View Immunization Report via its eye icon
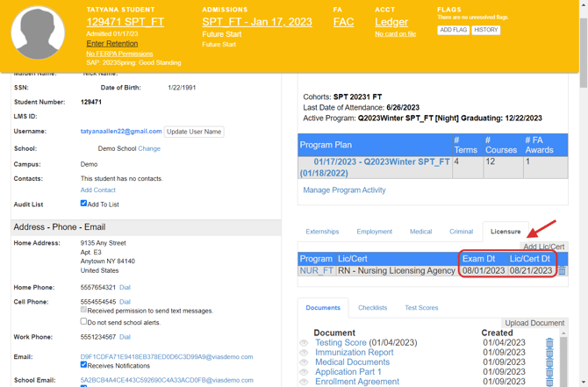This screenshot has height=387, width=588. click(304, 353)
